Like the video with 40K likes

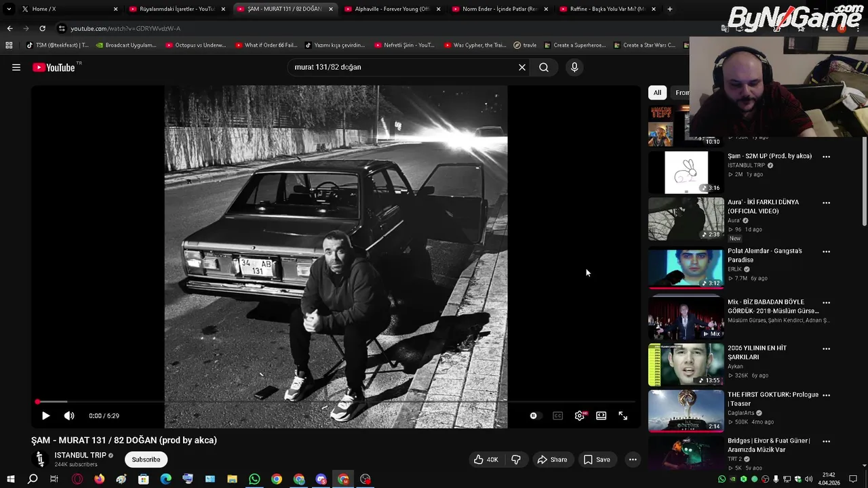(x=486, y=460)
